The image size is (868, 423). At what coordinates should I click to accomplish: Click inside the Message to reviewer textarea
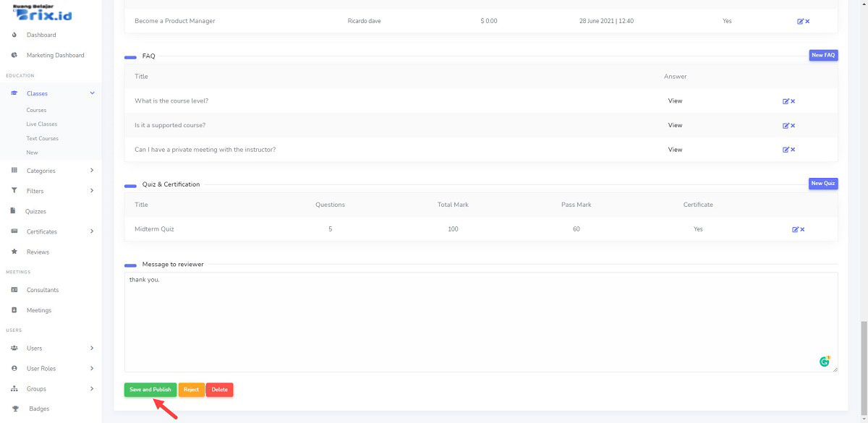(477, 322)
